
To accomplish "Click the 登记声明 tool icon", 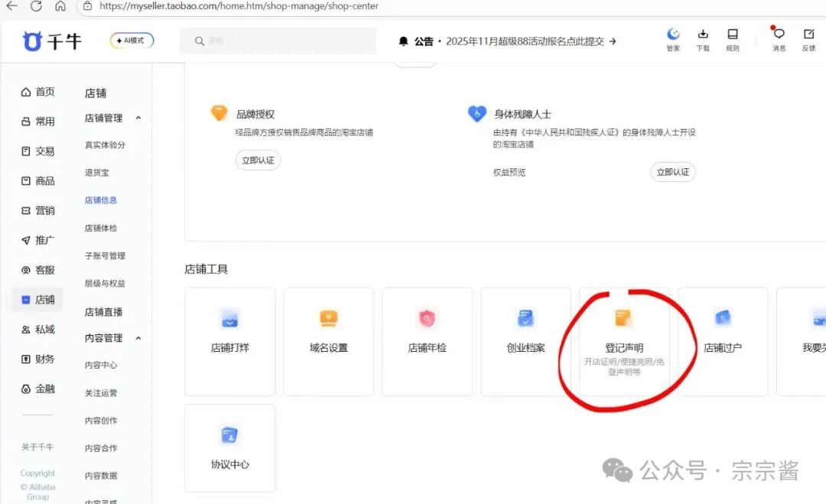I will 624,318.
